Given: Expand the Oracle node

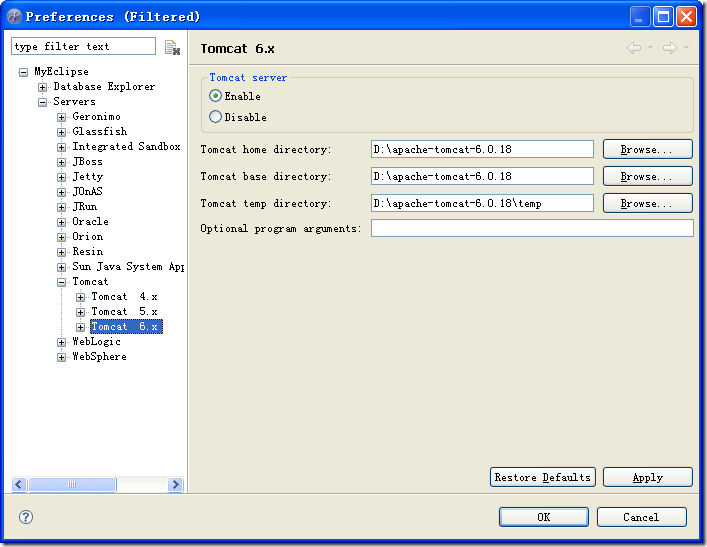Looking at the screenshot, I should pyautogui.click(x=61, y=222).
